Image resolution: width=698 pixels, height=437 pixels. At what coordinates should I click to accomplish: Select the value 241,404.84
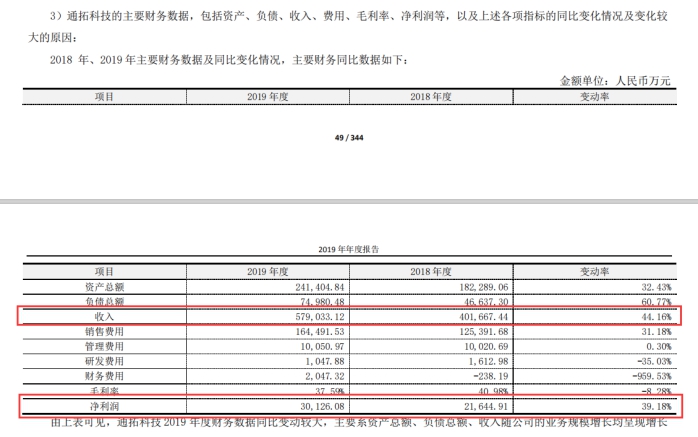[x=320, y=287]
